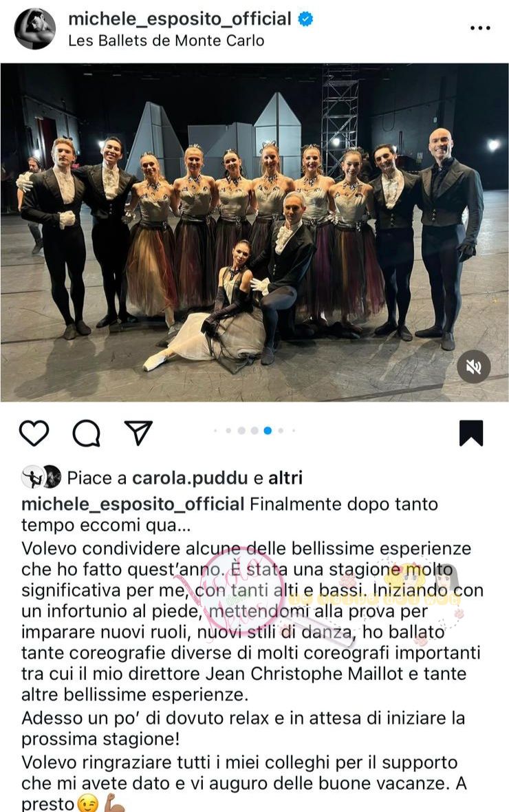Select the blue active carousel dot
This screenshot has height=812, width=509.
[268, 430]
